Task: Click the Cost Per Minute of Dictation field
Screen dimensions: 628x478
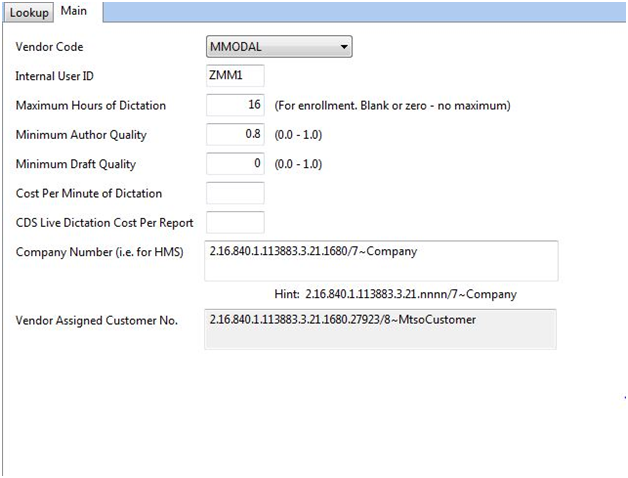Action: [235, 193]
